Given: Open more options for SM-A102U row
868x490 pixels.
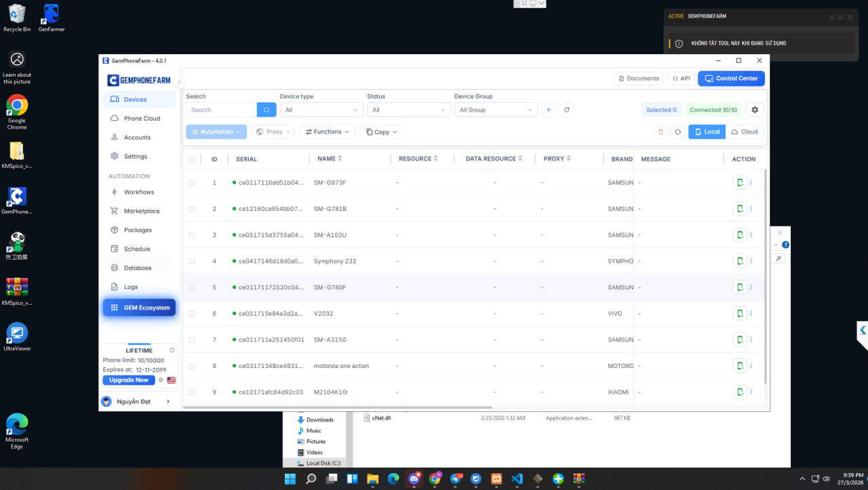Looking at the screenshot, I should point(751,234).
